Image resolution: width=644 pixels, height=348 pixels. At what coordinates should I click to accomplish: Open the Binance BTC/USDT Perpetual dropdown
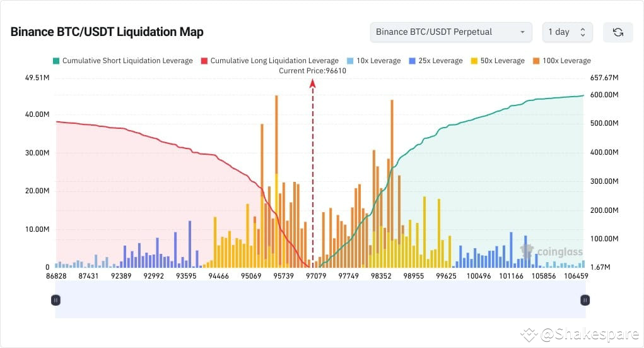point(451,32)
